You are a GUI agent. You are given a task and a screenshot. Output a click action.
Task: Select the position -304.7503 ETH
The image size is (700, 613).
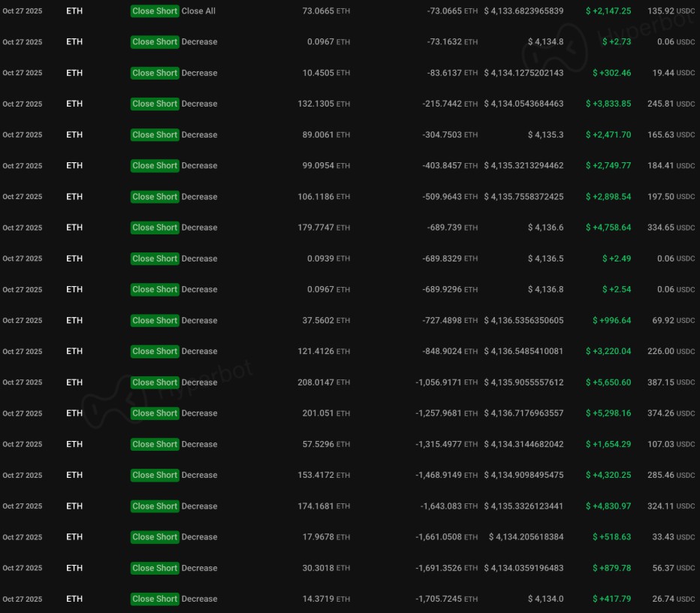(x=450, y=134)
